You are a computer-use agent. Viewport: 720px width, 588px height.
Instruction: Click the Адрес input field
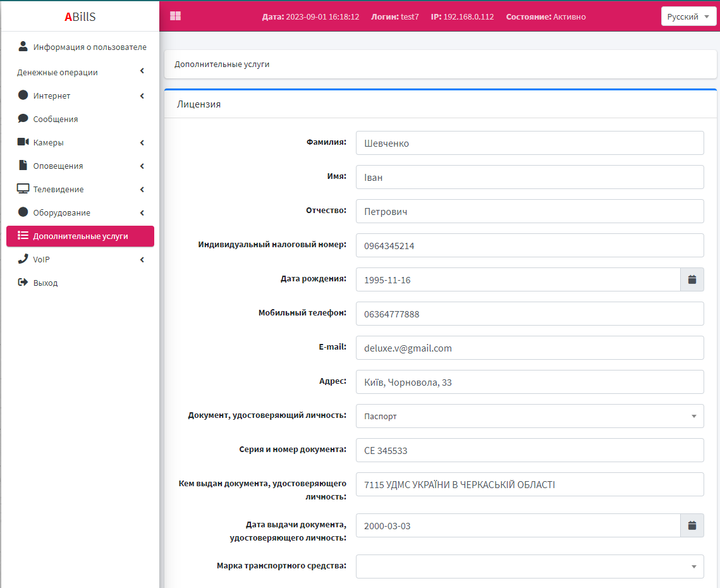[530, 382]
